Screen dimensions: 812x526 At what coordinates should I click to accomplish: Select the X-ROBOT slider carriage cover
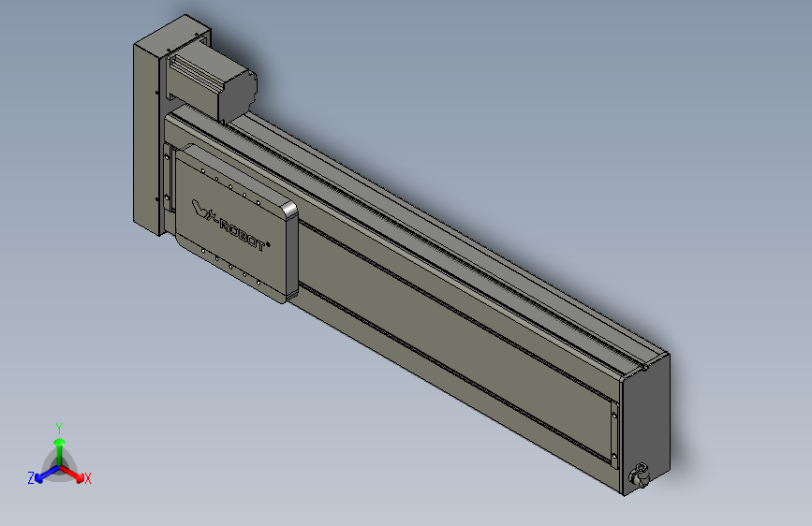pyautogui.click(x=236, y=224)
